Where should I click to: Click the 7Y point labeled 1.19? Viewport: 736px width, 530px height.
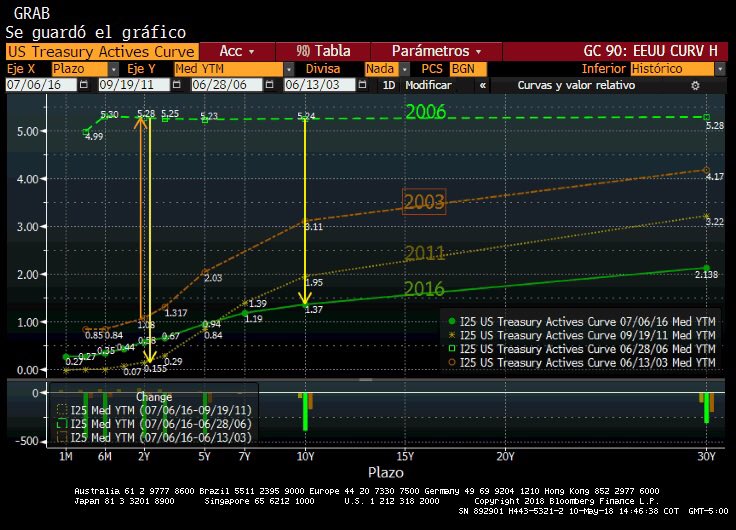(x=245, y=313)
